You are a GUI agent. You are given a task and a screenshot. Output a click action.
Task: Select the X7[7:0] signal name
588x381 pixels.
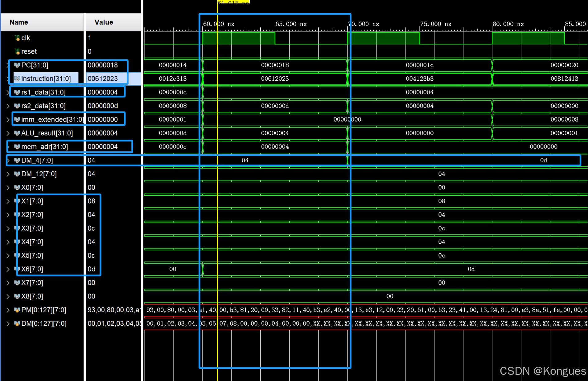pyautogui.click(x=32, y=283)
